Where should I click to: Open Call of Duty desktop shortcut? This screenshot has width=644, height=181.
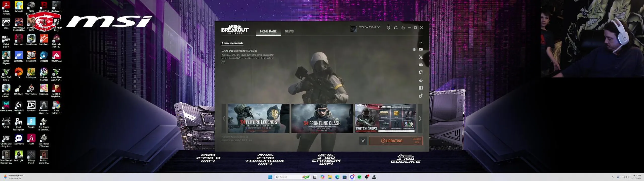coord(6,41)
